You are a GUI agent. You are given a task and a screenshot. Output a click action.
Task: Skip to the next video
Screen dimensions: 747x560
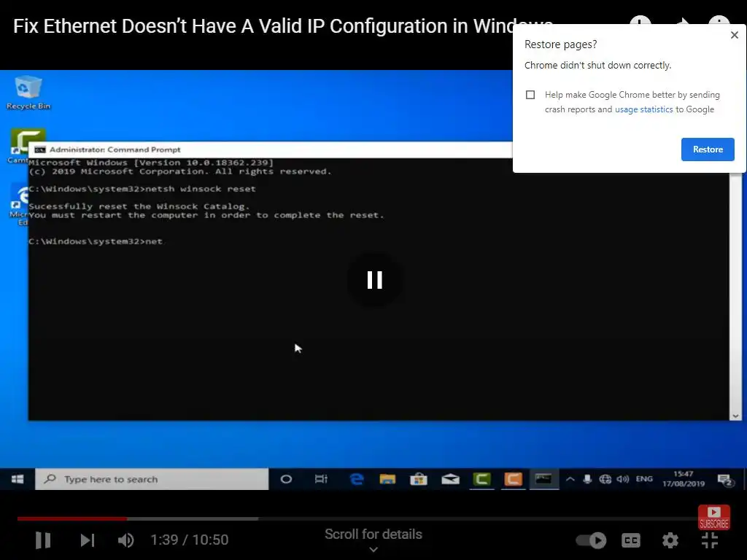click(x=88, y=540)
